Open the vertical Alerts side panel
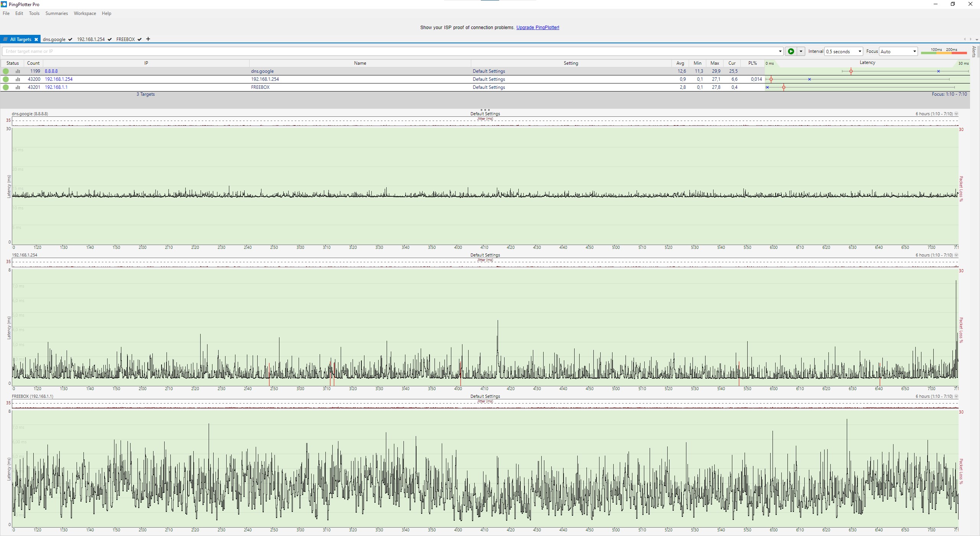This screenshot has height=536, width=980. pyautogui.click(x=974, y=52)
